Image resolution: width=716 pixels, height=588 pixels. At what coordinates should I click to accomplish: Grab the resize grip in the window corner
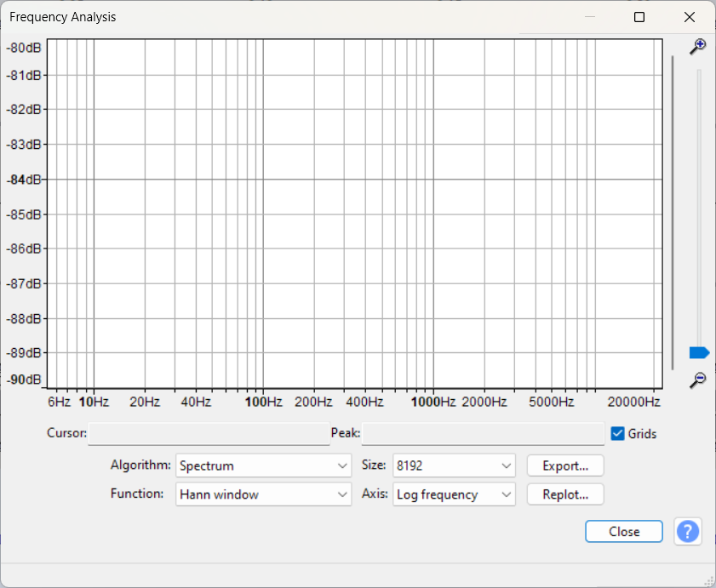click(708, 580)
